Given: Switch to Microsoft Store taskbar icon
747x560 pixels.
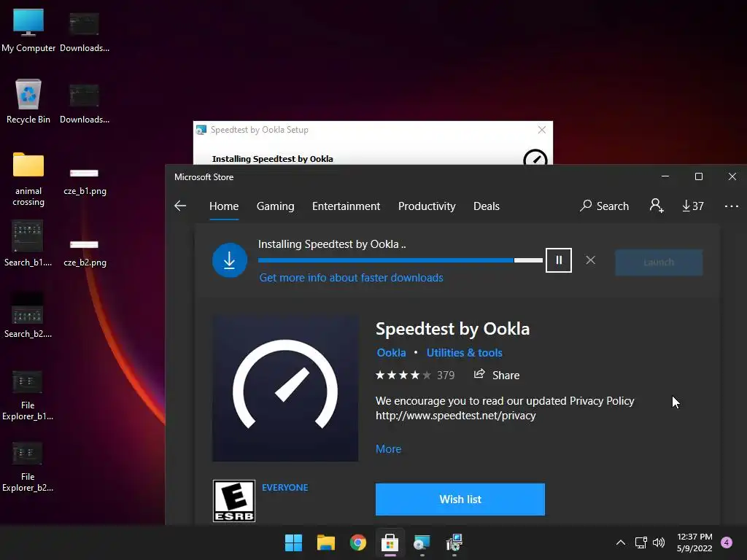Looking at the screenshot, I should (x=390, y=542).
